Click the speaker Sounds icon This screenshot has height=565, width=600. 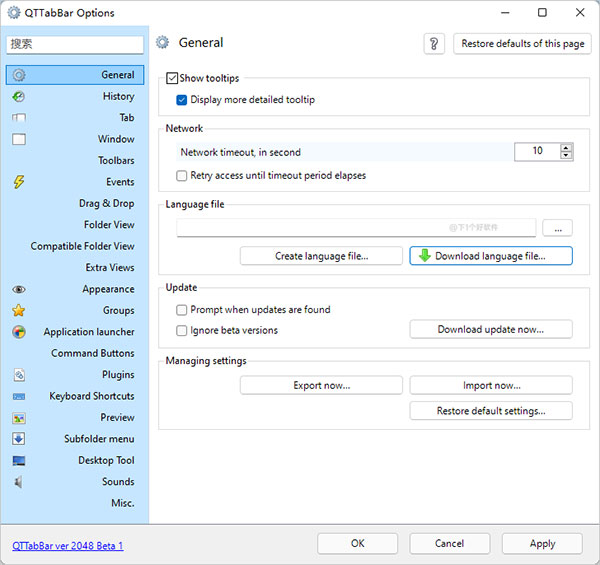[19, 482]
